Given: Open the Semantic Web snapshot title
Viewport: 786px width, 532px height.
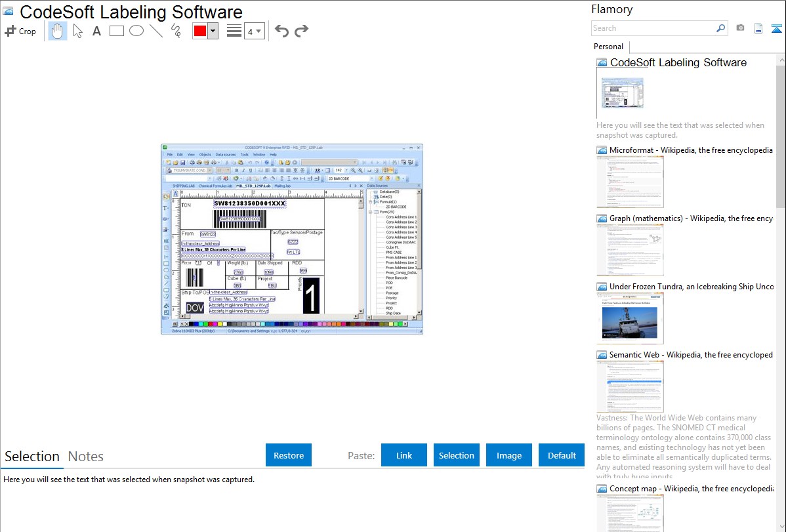Looking at the screenshot, I should click(691, 354).
